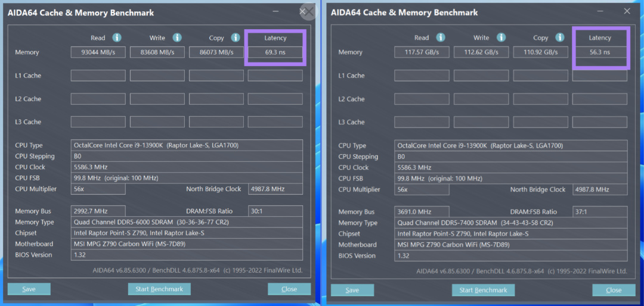644x306 pixels.
Task: Click BIOS Version 1.32 in left window
Action: click(187, 255)
